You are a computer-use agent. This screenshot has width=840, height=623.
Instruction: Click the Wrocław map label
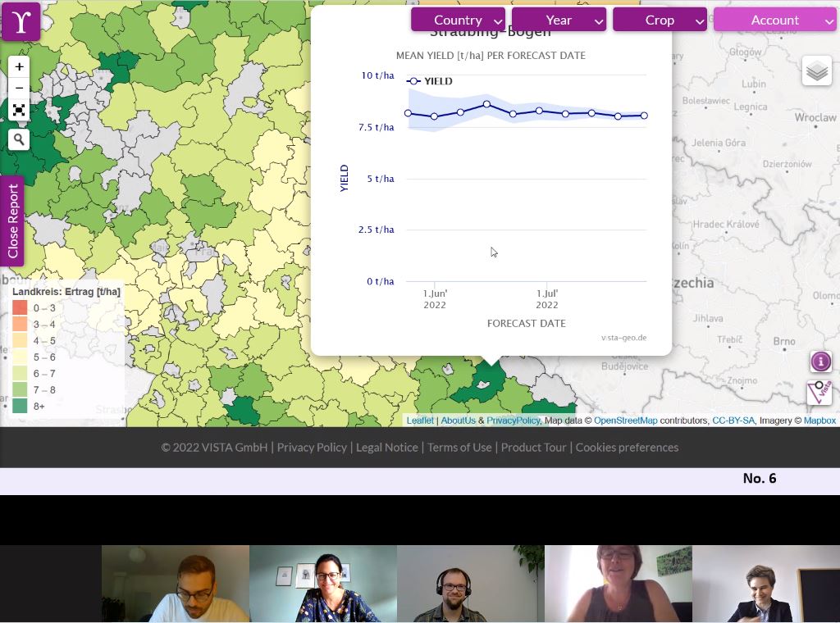[x=815, y=117]
